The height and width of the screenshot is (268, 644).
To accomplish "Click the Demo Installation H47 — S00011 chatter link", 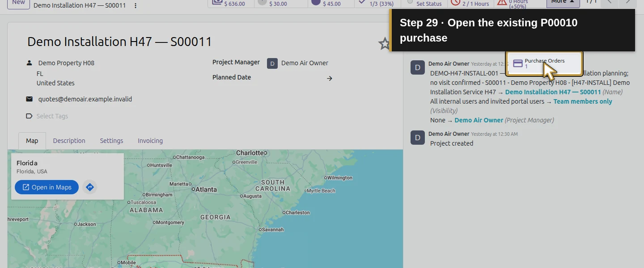I will [x=553, y=92].
